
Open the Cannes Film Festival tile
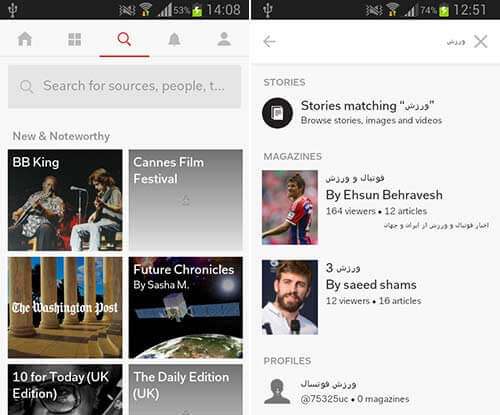(186, 200)
